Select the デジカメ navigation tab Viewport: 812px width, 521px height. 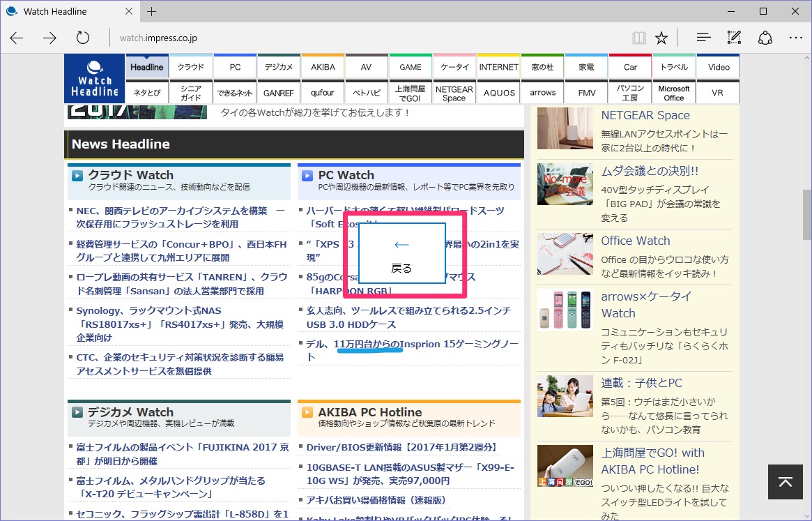(x=279, y=66)
